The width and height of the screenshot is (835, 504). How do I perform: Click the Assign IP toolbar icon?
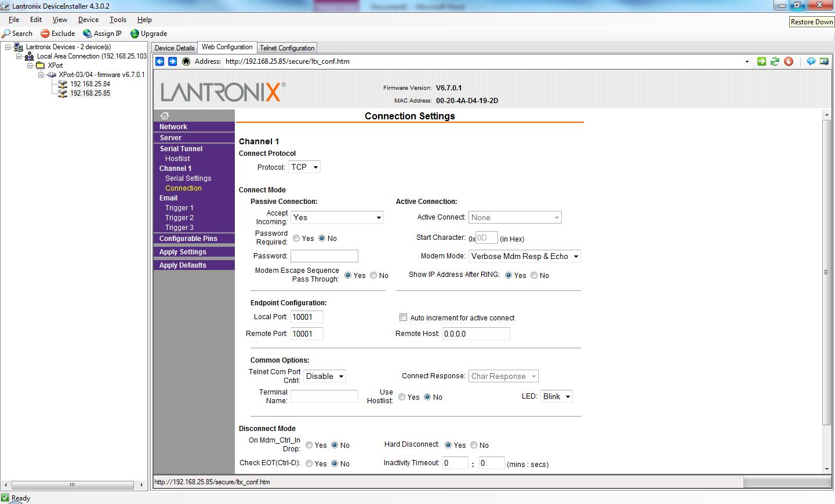click(87, 34)
